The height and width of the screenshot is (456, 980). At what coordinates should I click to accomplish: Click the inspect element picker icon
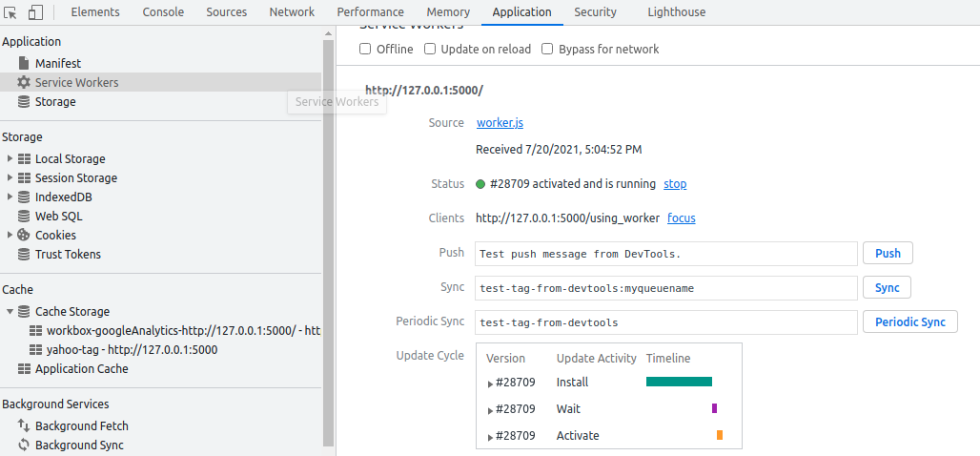point(11,12)
